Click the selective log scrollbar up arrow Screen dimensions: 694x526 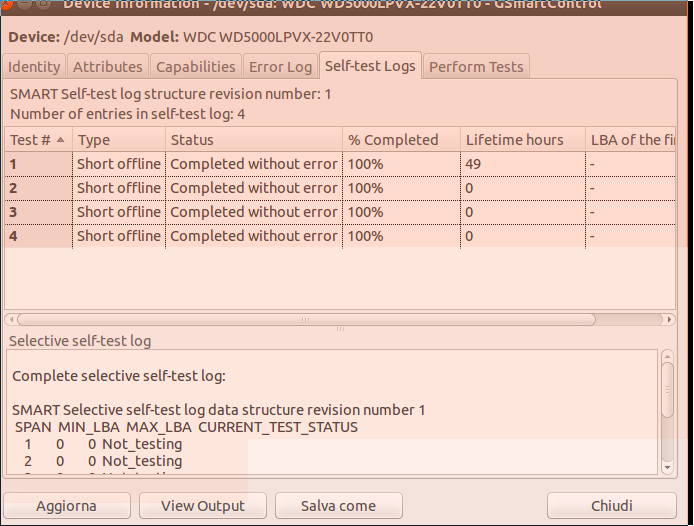tap(667, 356)
